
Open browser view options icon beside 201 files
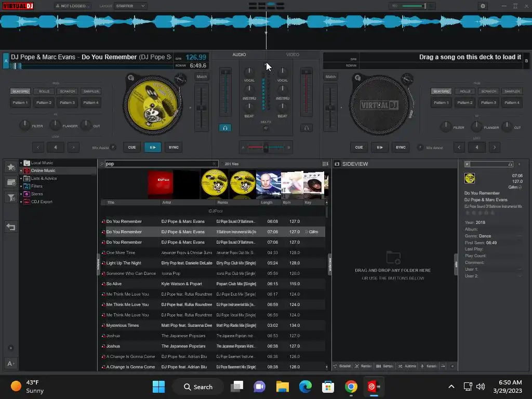click(325, 164)
